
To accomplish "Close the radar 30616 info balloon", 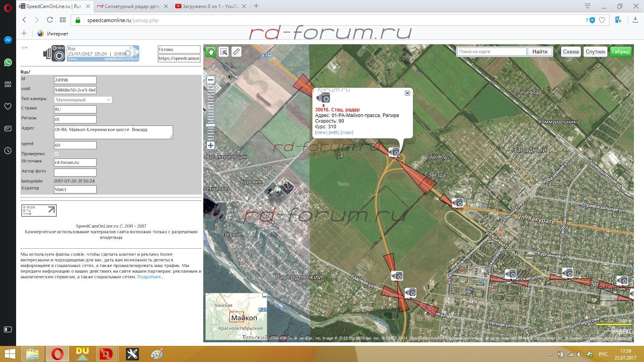I will pyautogui.click(x=407, y=93).
